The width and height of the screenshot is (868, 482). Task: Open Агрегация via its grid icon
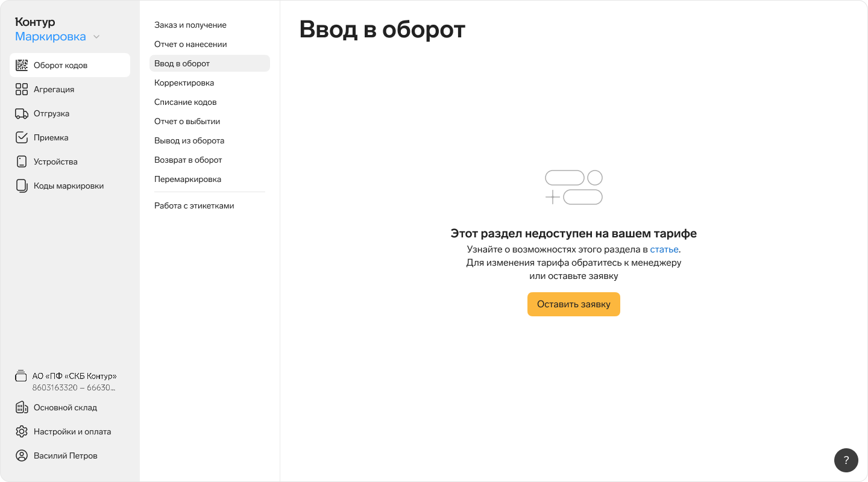[x=22, y=89]
